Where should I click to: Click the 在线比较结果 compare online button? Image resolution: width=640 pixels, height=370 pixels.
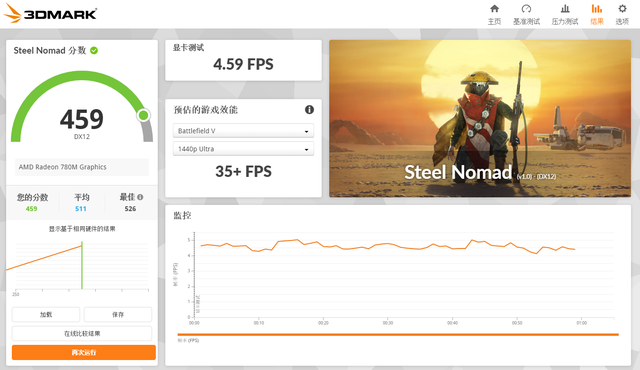(x=82, y=333)
